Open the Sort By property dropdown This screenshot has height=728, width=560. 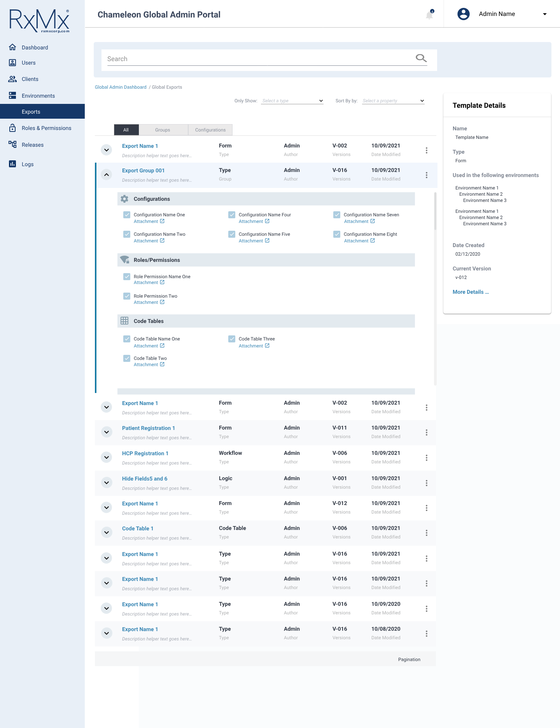pos(393,101)
